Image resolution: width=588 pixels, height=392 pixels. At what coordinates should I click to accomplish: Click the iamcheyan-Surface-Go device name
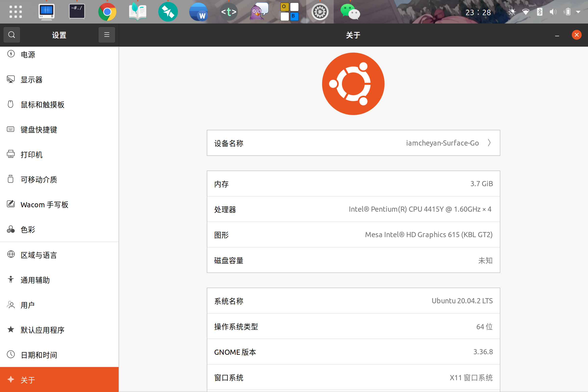point(442,143)
